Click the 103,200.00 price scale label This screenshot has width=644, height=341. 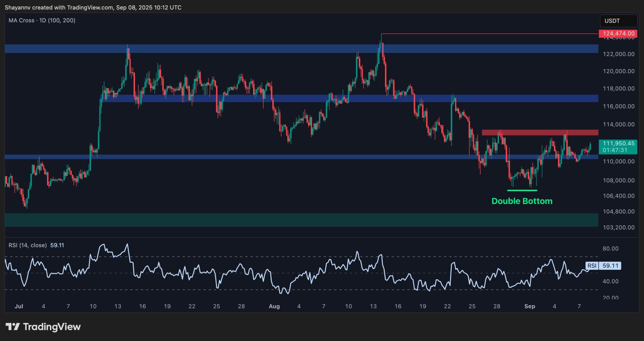coord(618,227)
